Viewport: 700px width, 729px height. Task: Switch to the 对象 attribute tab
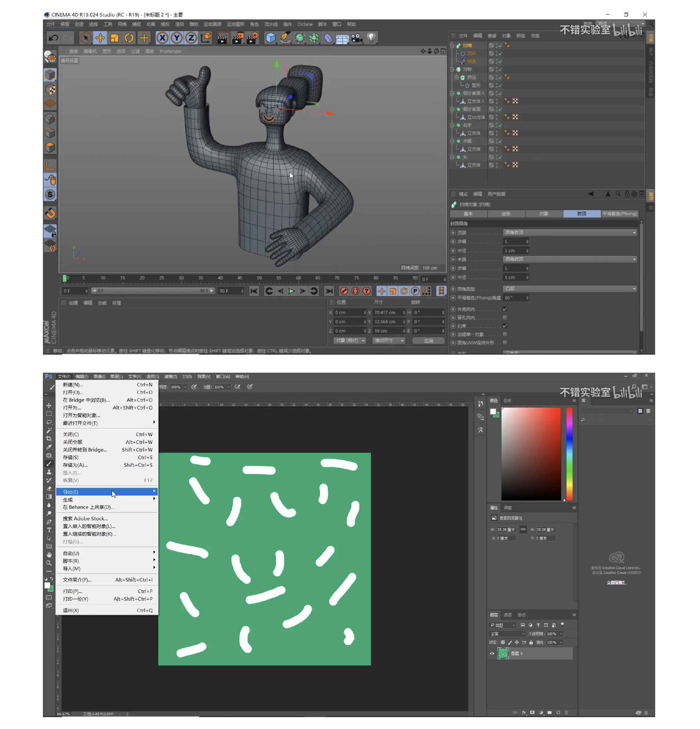tap(544, 214)
